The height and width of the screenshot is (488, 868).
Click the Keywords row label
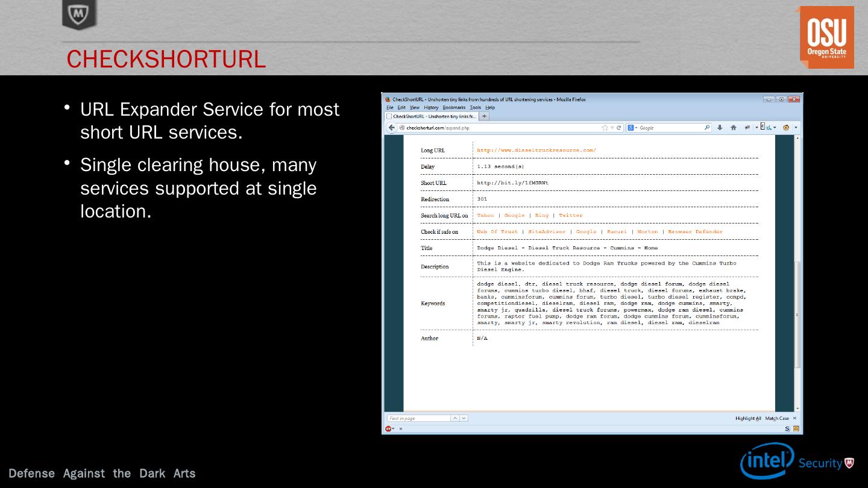pos(433,303)
